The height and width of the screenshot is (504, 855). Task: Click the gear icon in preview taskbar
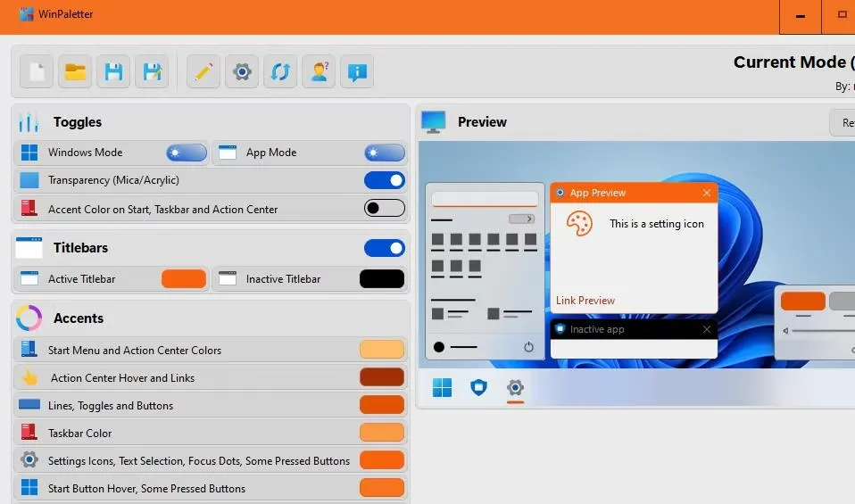(x=515, y=388)
